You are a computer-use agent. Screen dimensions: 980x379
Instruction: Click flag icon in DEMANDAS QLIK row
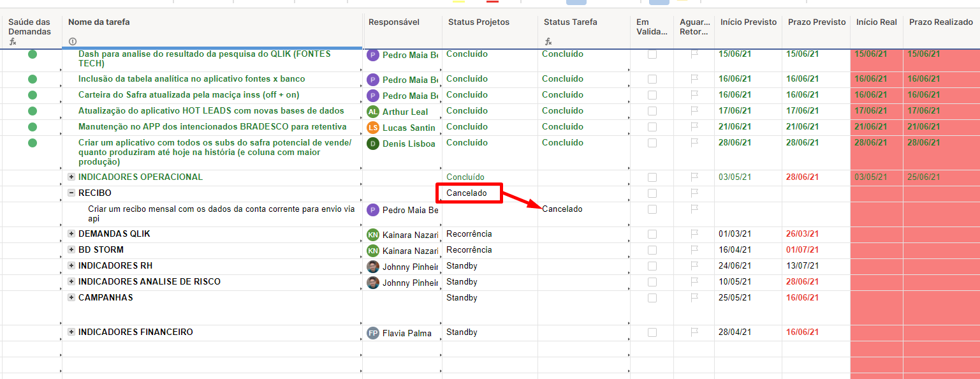[694, 234]
